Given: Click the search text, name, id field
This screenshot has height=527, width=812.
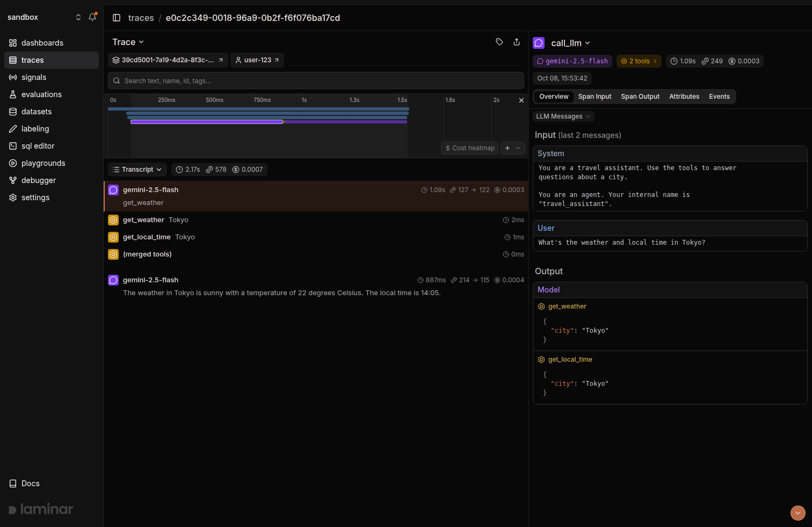Looking at the screenshot, I should tap(316, 80).
